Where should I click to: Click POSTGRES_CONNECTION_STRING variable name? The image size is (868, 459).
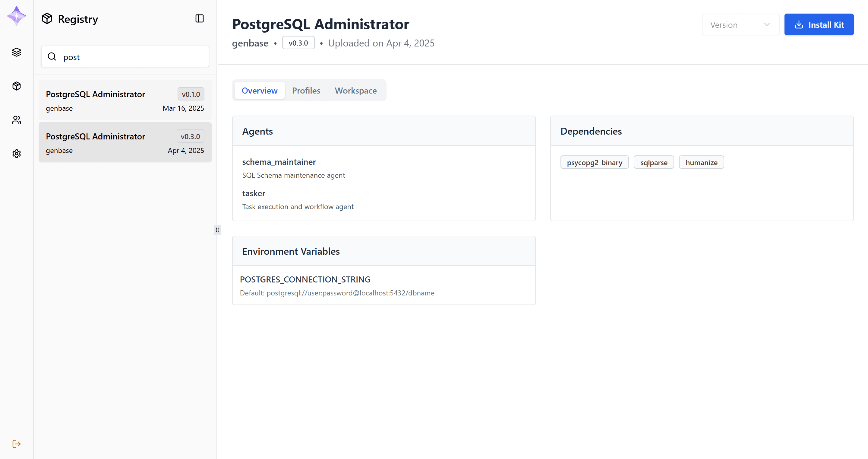coord(305,279)
